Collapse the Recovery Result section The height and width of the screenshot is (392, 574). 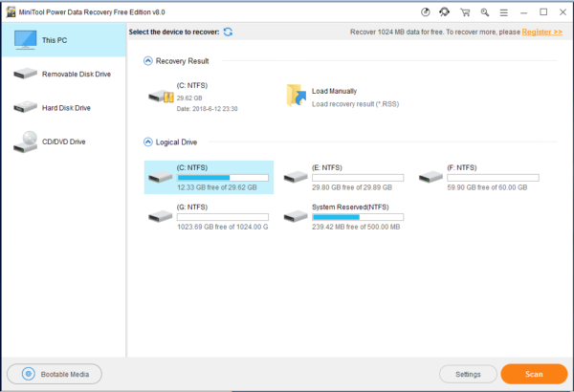coord(148,61)
